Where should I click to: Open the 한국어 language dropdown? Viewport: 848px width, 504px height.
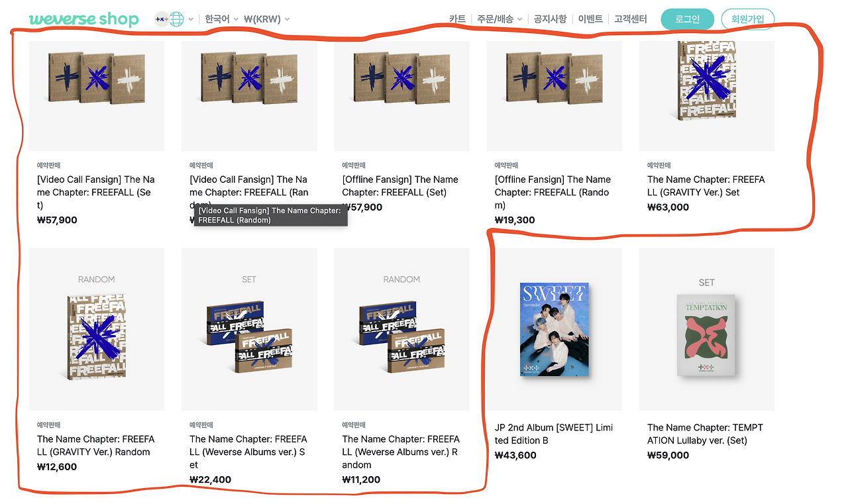[x=222, y=19]
